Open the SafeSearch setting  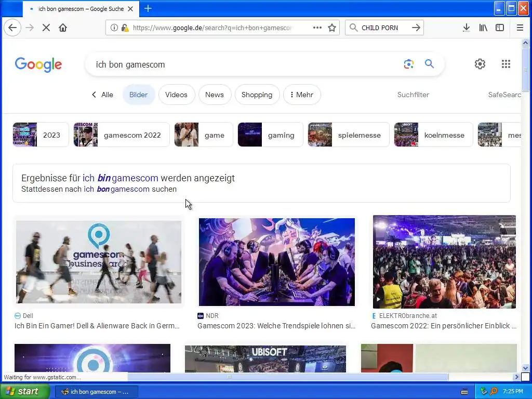[x=504, y=95]
